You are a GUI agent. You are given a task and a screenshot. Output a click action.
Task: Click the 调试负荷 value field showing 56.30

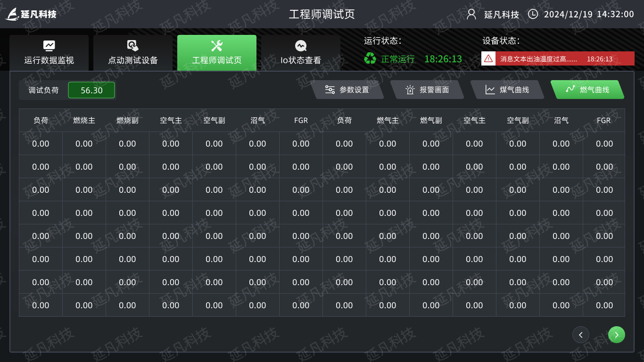coord(91,90)
